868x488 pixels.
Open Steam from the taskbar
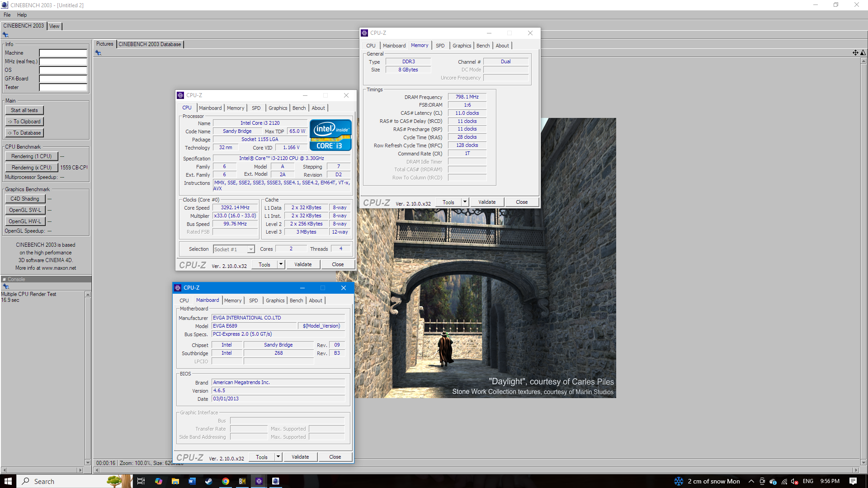208,481
